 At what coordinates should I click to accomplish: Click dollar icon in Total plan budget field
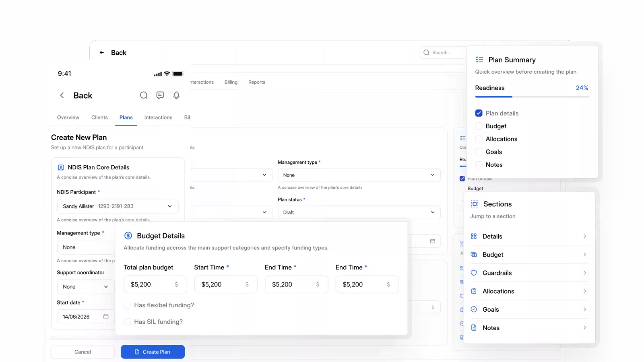176,284
